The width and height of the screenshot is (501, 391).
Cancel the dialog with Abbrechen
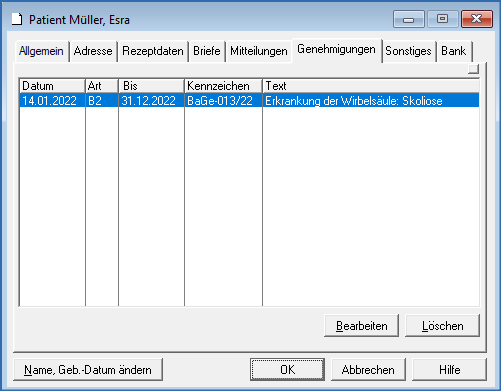tap(368, 370)
